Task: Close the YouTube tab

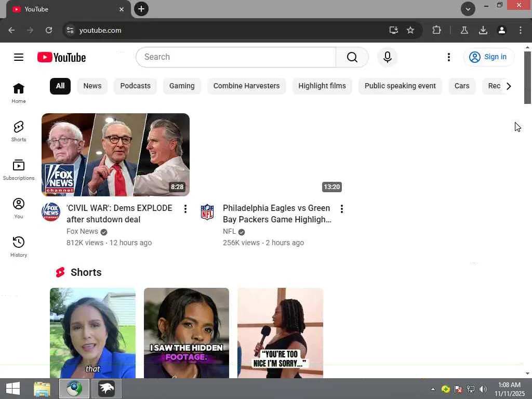Action: pyautogui.click(x=122, y=9)
